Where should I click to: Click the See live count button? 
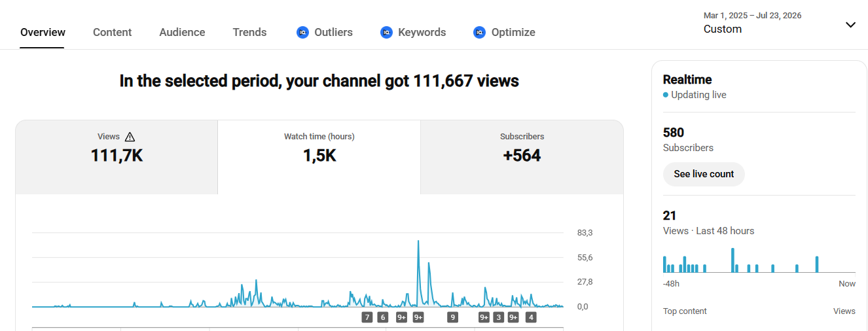[x=704, y=174]
